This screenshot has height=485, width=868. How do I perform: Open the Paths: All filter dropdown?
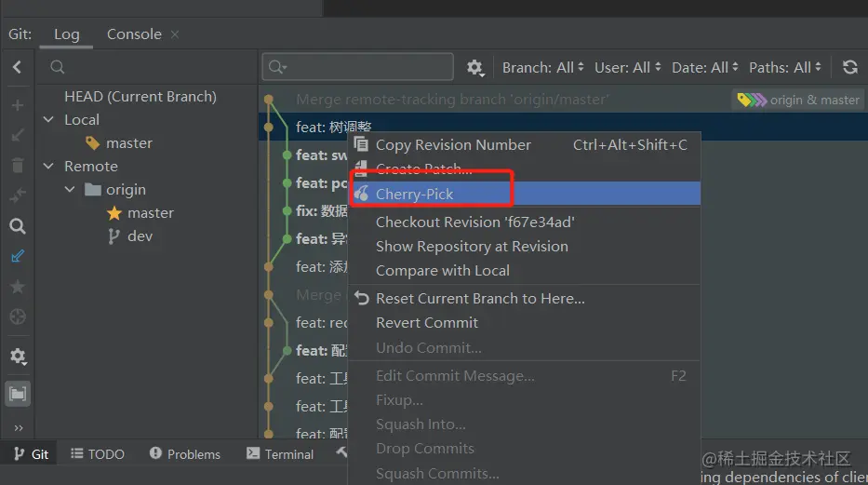[785, 68]
